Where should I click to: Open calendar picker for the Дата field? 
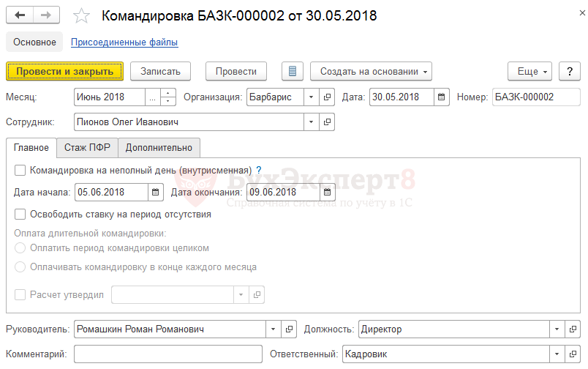[x=442, y=97]
